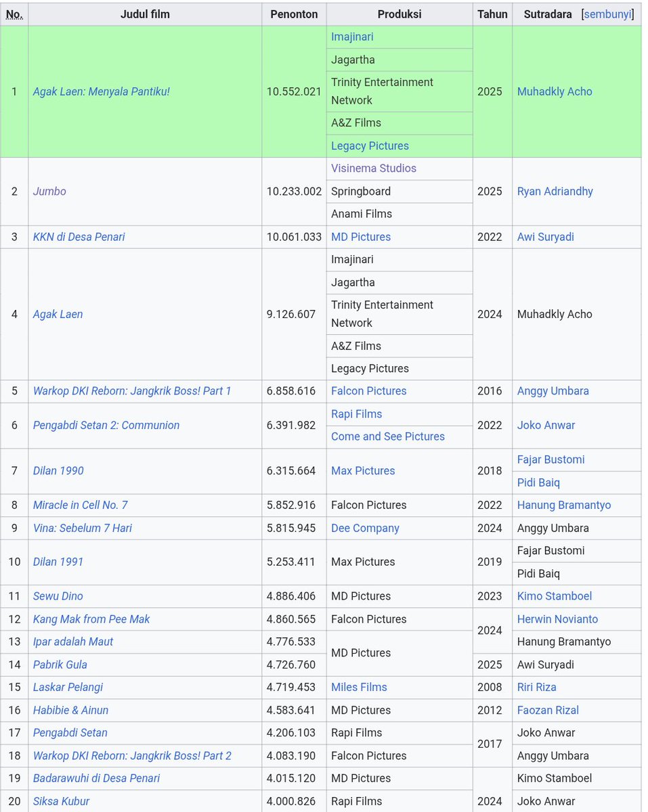This screenshot has height=812, width=648.
Task: Click the Jagartha cell in row 1
Action: pos(399,60)
